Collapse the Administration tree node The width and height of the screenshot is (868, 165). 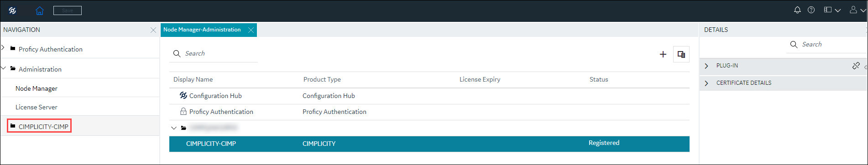pos(3,68)
